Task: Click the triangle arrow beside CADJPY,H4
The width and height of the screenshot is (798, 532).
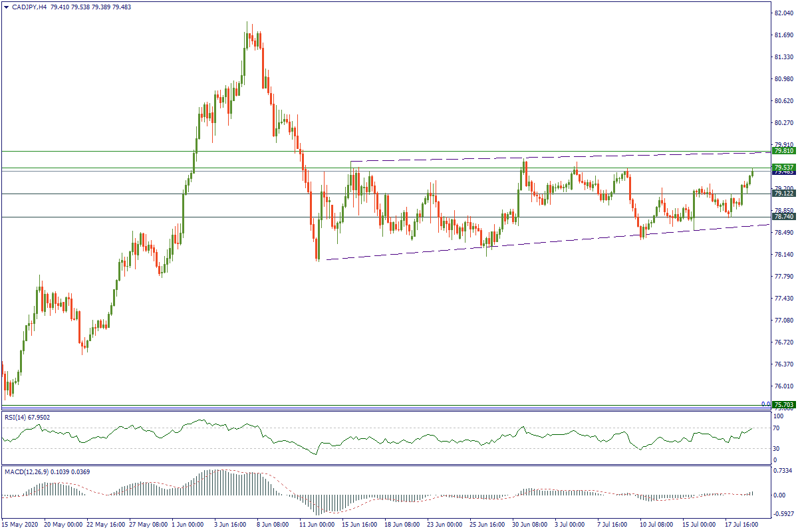Action: tap(6, 7)
